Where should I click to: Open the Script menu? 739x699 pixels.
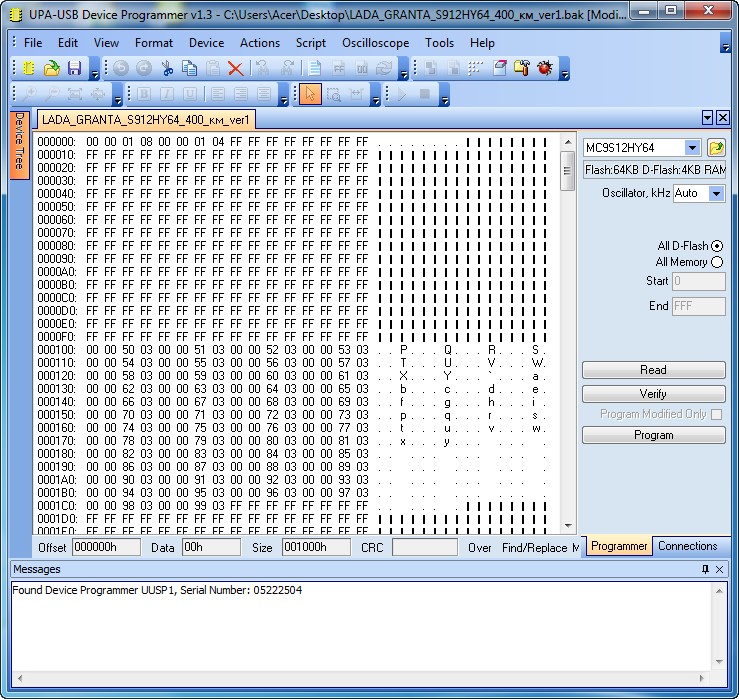coord(310,43)
